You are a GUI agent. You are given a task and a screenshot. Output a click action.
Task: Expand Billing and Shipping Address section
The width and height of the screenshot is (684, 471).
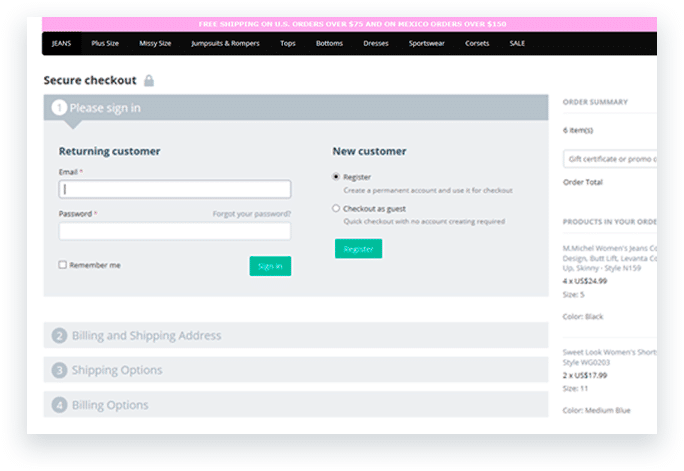(146, 336)
